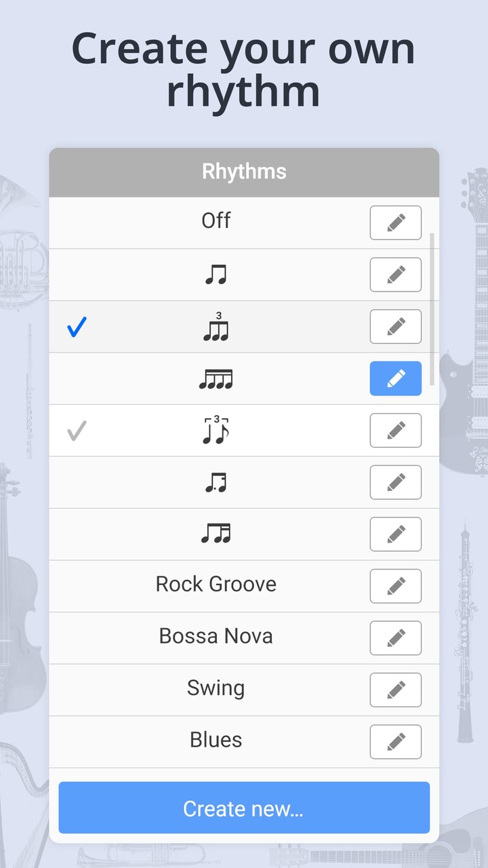Open editor for Rock Groove rhythm

pos(396,586)
